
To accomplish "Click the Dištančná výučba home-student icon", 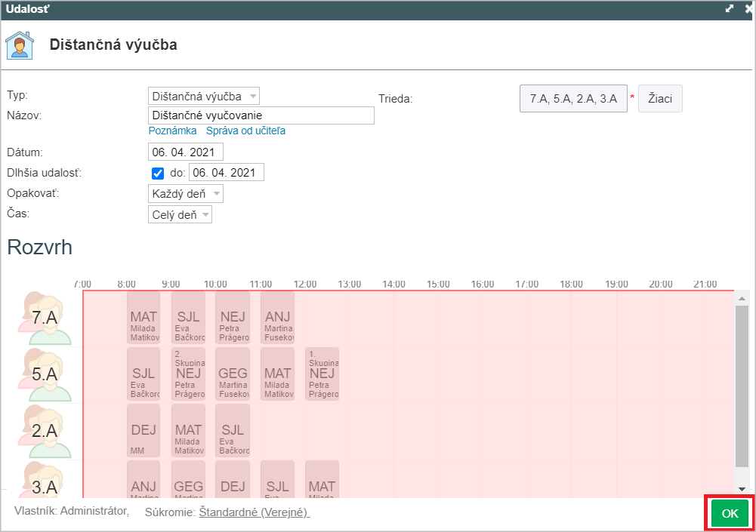I will tap(20, 45).
